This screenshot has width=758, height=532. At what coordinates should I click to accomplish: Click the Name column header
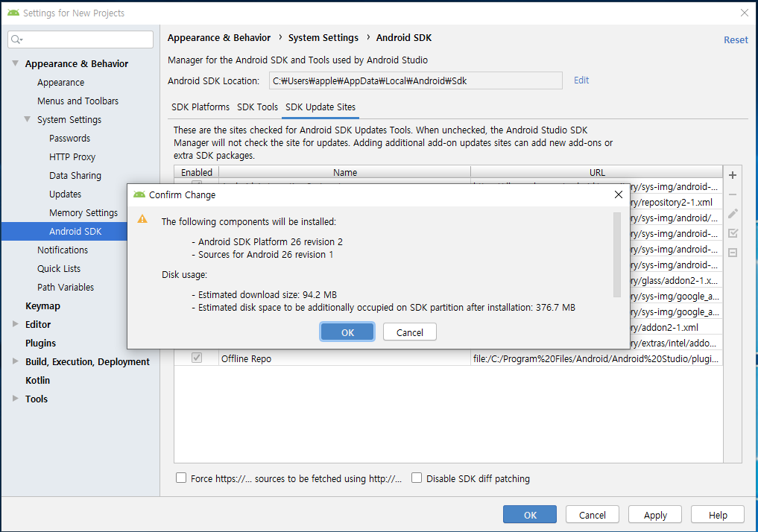[344, 172]
